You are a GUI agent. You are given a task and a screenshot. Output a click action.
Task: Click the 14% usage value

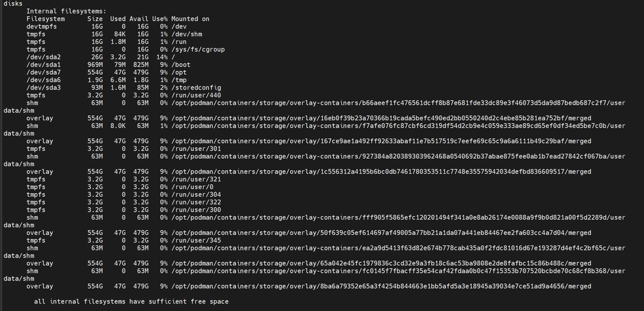[162, 57]
